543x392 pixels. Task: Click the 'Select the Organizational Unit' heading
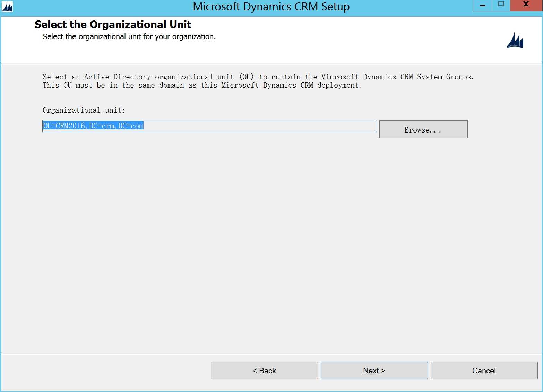113,25
